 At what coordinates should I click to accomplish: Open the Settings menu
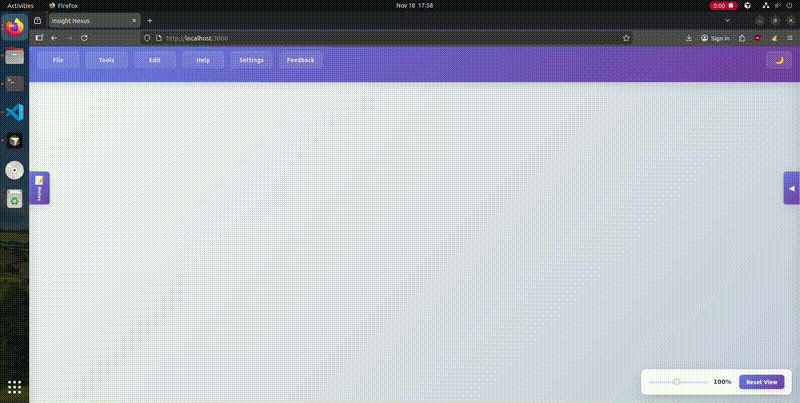click(x=252, y=60)
